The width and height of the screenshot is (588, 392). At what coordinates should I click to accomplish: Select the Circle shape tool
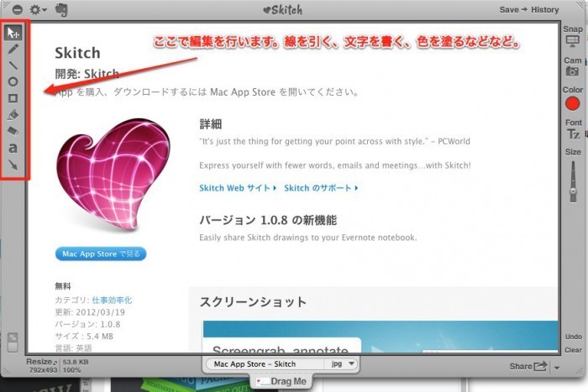[13, 81]
